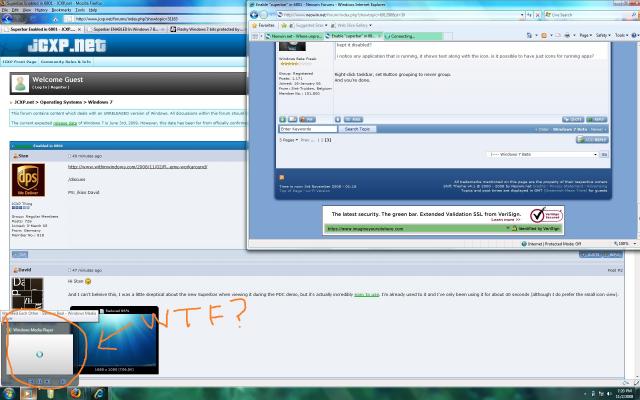The width and height of the screenshot is (640, 400).
Task: Click the VeriSign Secured ad logo
Action: 547,215
